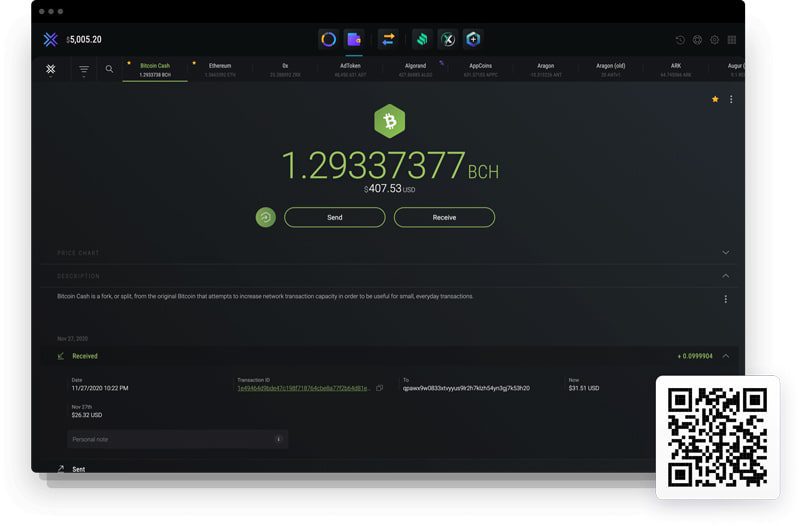
Task: Collapse the Received transaction details
Action: [x=726, y=356]
